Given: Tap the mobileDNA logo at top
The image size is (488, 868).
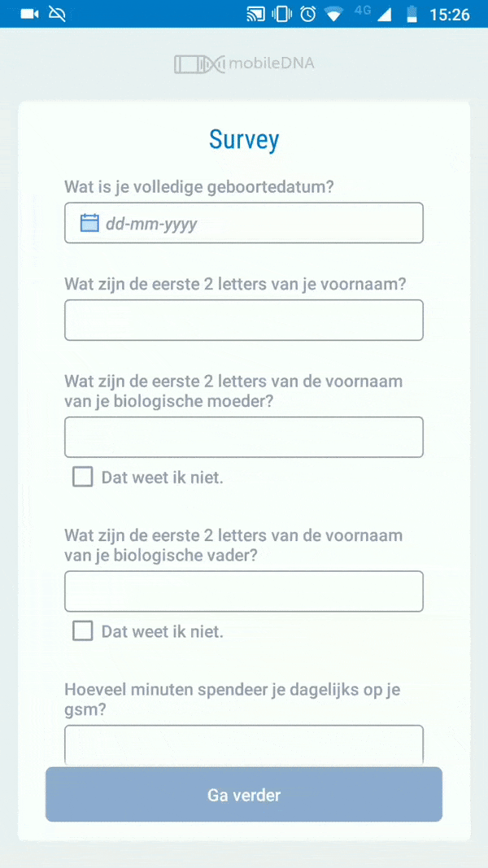Looking at the screenshot, I should point(244,64).
